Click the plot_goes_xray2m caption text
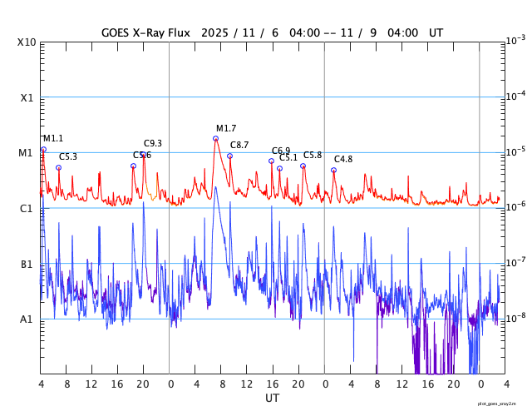 point(502,403)
